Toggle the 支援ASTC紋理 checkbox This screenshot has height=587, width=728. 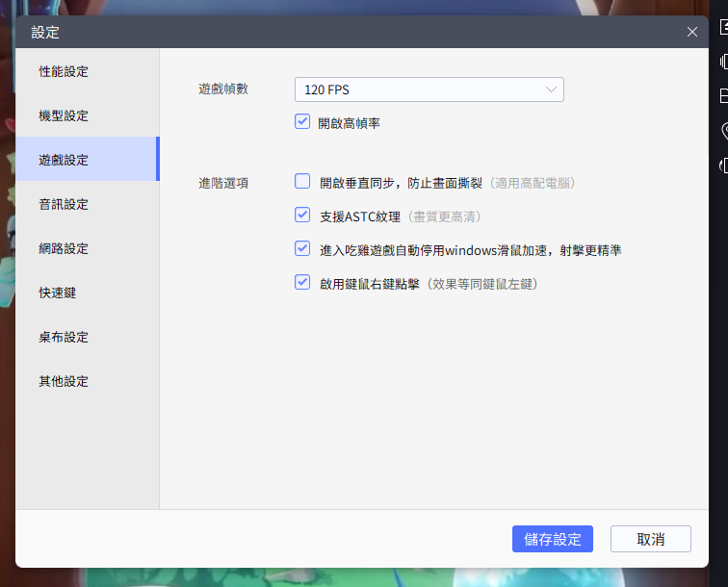click(x=302, y=215)
